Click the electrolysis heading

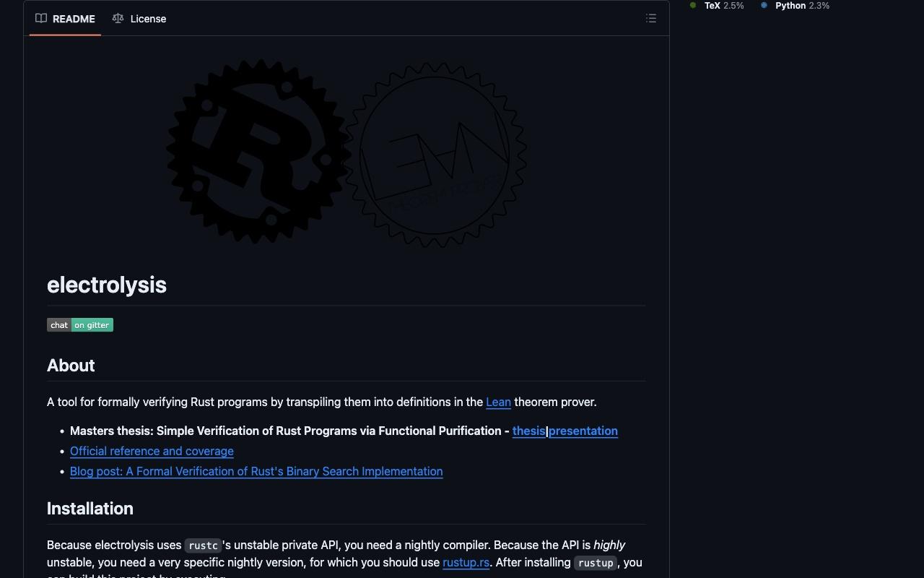107,285
